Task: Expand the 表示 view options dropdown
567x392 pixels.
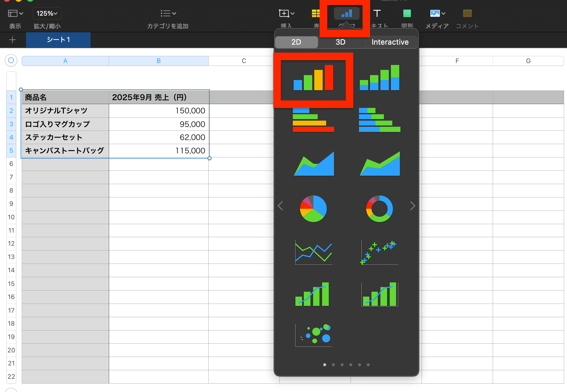Action: [x=15, y=14]
